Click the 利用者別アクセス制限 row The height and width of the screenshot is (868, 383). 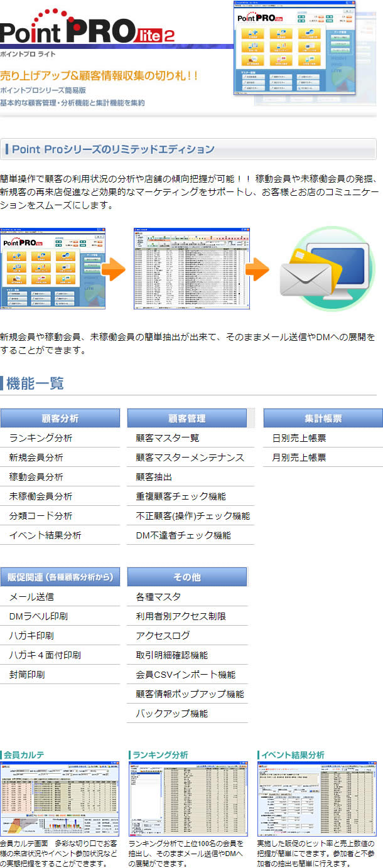(x=188, y=616)
